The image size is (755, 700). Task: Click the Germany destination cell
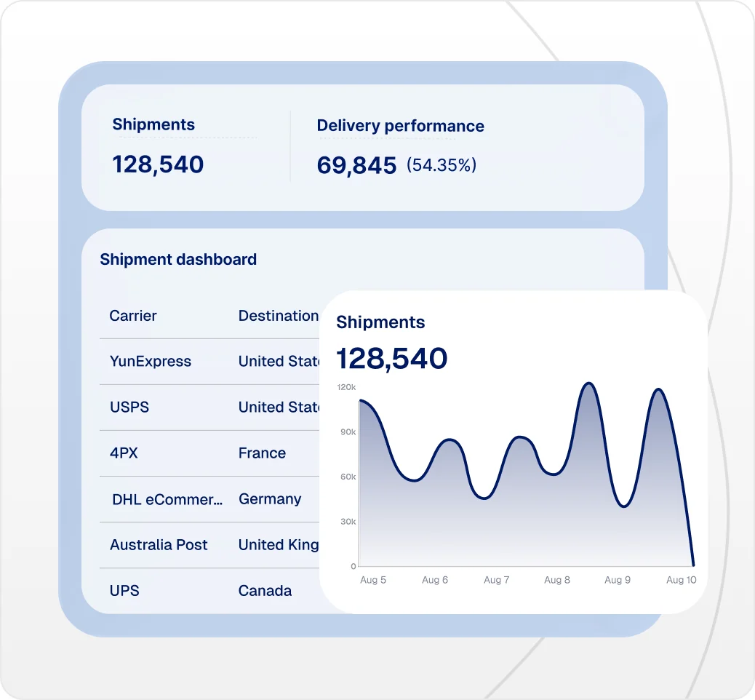[x=270, y=499]
